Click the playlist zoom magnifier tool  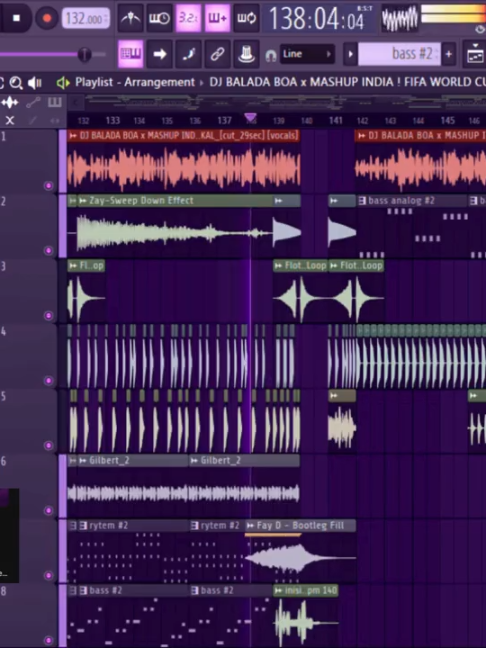(x=16, y=83)
